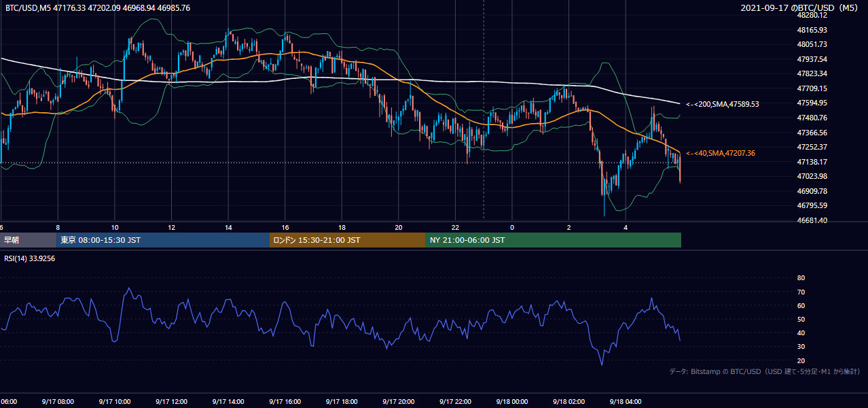The width and height of the screenshot is (868, 408).
Task: Click the 9/17 20:00 time label
Action: pyautogui.click(x=399, y=402)
